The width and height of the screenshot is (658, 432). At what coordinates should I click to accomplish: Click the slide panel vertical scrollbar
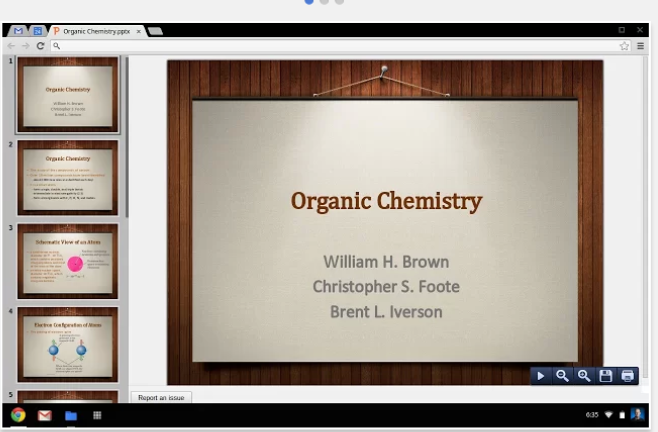pyautogui.click(x=127, y=136)
